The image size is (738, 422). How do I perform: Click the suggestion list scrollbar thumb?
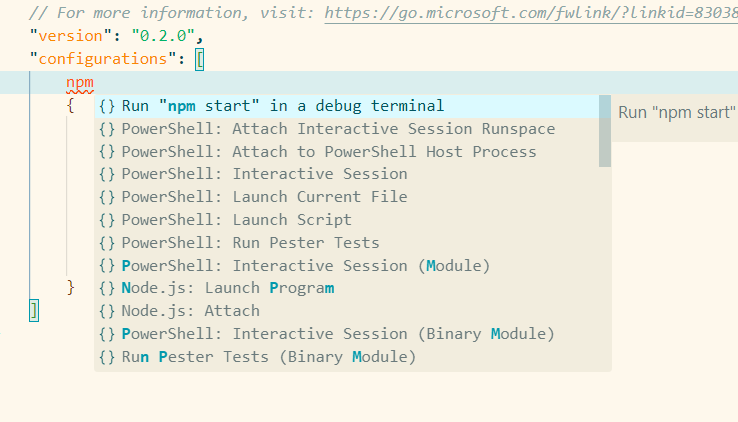(x=605, y=131)
